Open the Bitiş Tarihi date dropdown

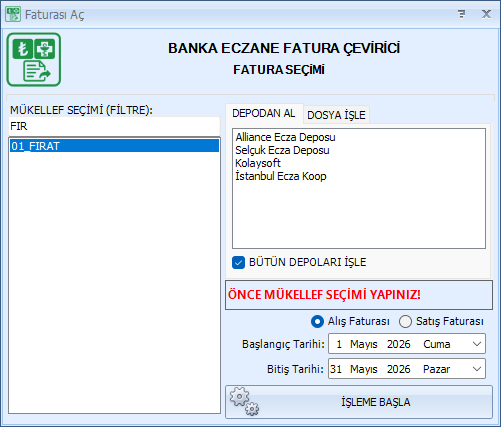point(477,369)
